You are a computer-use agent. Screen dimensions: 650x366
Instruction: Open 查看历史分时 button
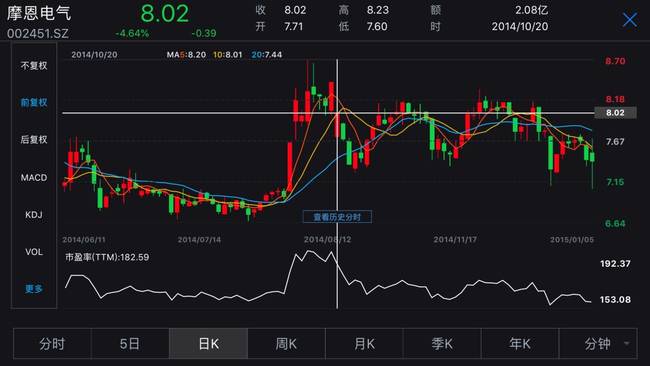(337, 217)
